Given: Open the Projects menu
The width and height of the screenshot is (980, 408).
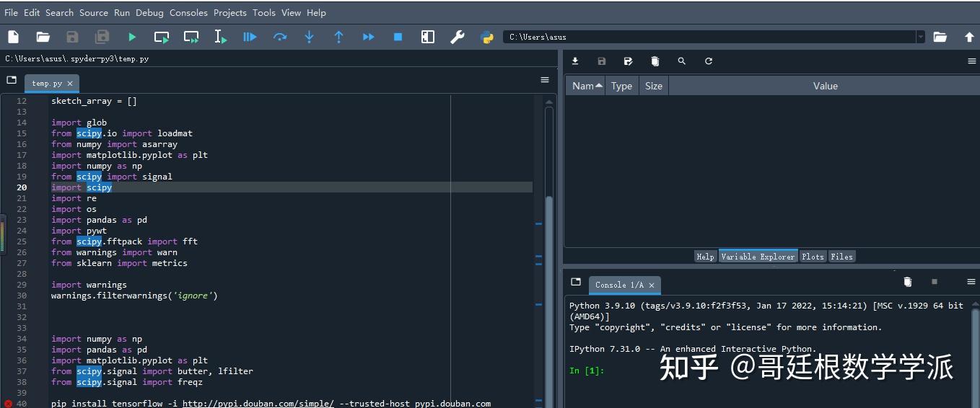Looking at the screenshot, I should pyautogui.click(x=230, y=12).
